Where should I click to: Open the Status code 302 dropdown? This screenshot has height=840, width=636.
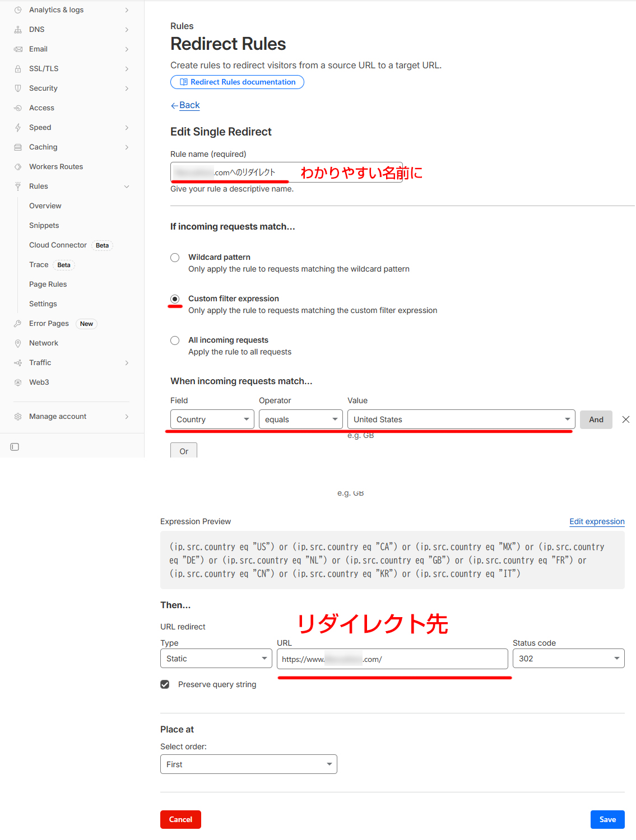click(568, 659)
